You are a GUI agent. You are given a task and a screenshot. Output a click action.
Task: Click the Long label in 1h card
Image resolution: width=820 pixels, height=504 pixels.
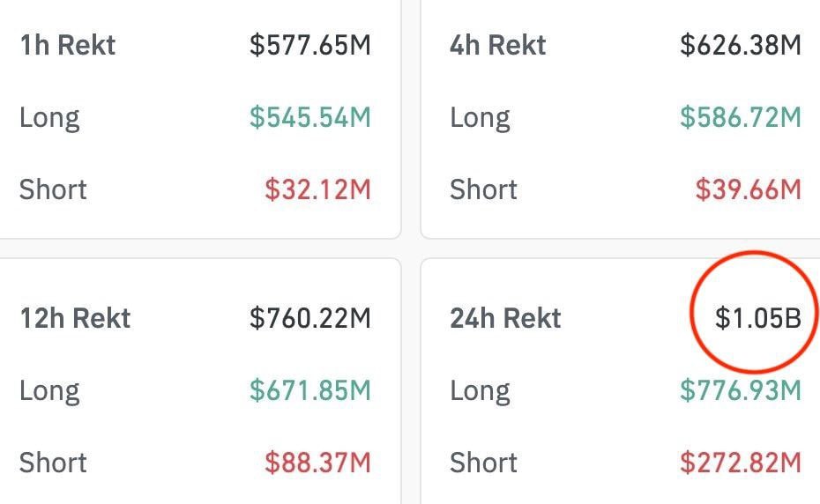[x=49, y=117]
